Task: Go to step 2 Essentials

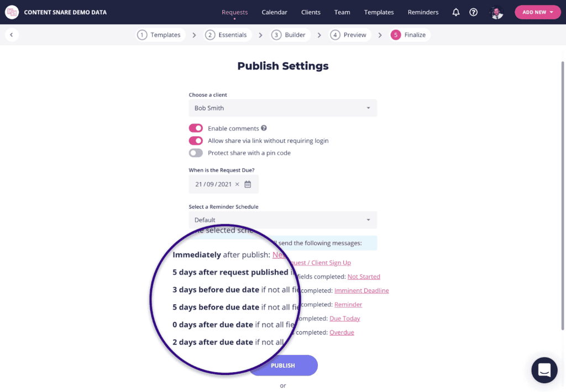Action: click(x=227, y=35)
